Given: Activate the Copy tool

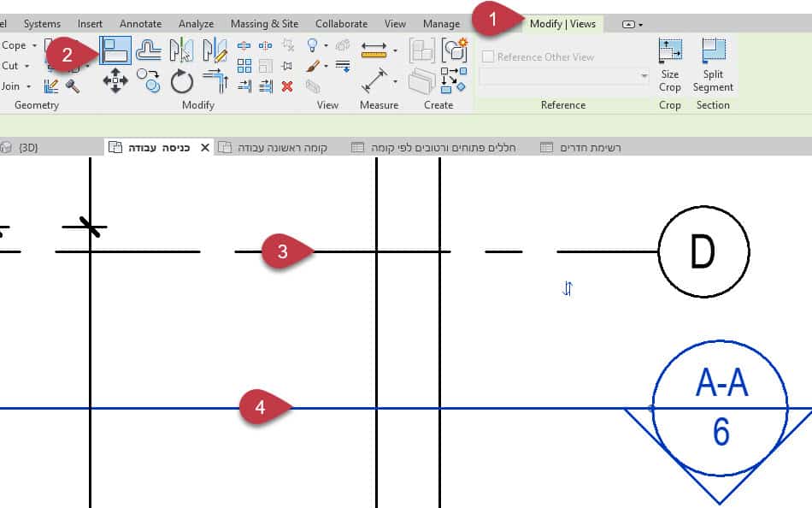Looking at the screenshot, I should click(x=149, y=81).
